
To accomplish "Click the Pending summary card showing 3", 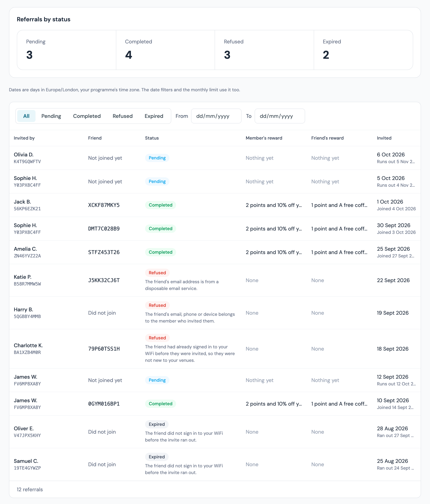I will coord(67,50).
